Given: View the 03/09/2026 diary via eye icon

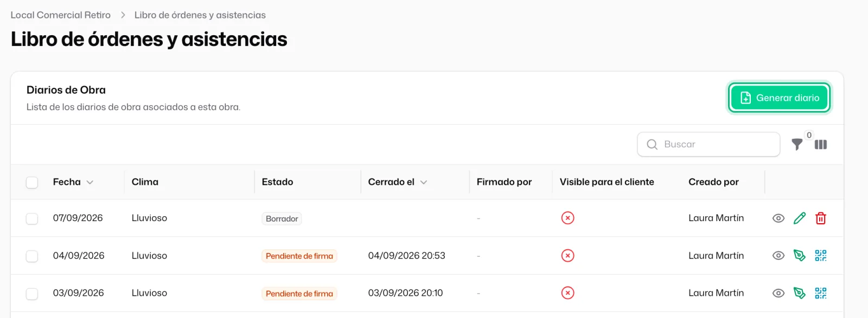Looking at the screenshot, I should point(778,293).
